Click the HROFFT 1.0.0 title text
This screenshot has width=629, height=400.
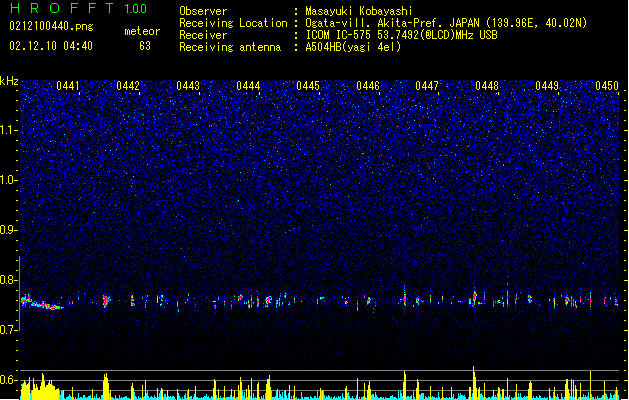point(79,8)
